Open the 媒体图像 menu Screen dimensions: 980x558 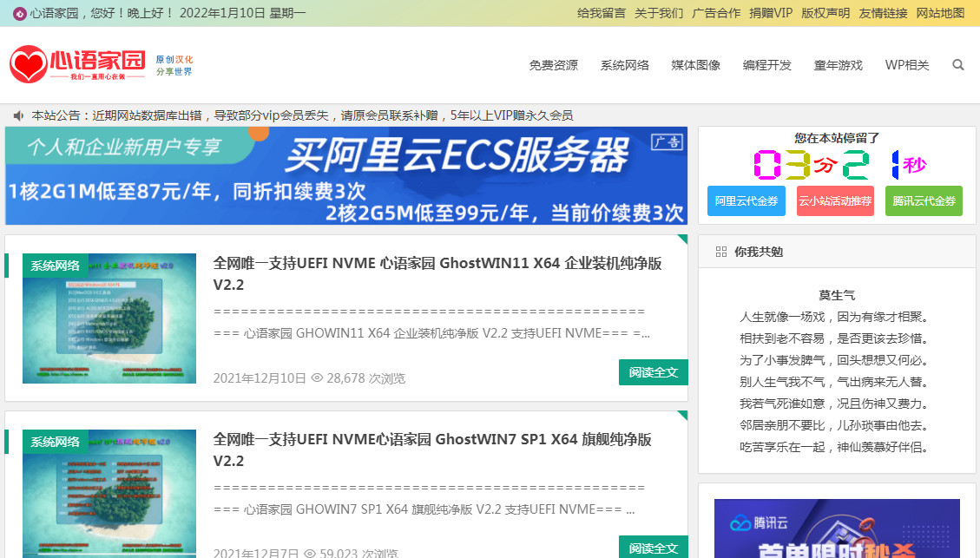click(695, 65)
